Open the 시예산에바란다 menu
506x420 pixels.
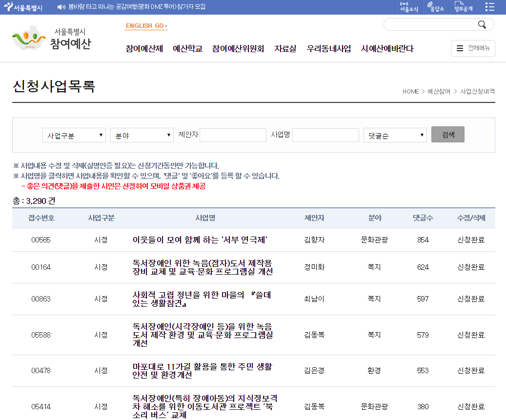(x=387, y=49)
